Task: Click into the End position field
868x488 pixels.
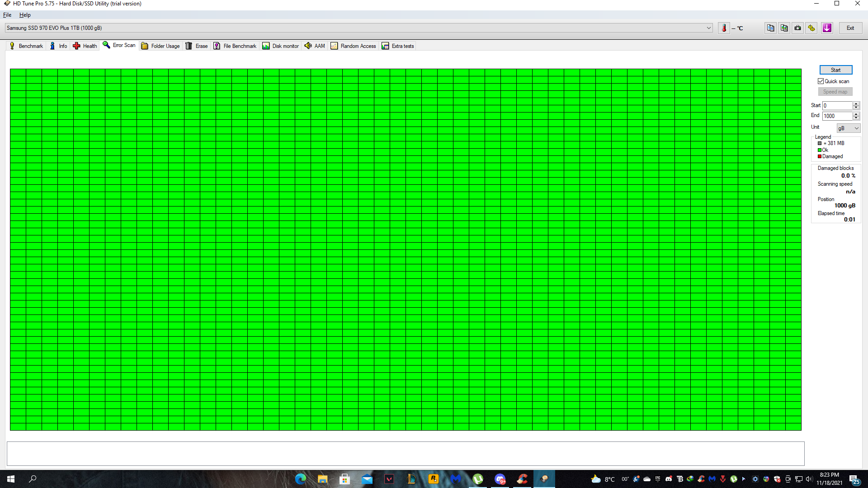Action: [x=837, y=116]
